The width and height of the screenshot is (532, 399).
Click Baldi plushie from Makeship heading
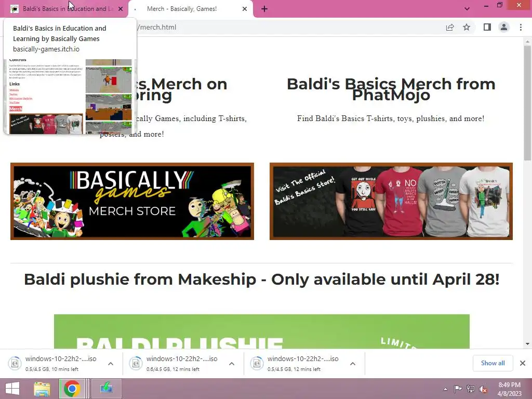(x=262, y=279)
